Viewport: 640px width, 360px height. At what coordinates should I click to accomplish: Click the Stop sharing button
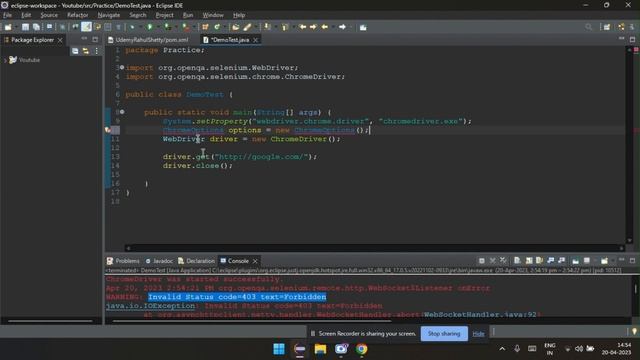click(444, 333)
